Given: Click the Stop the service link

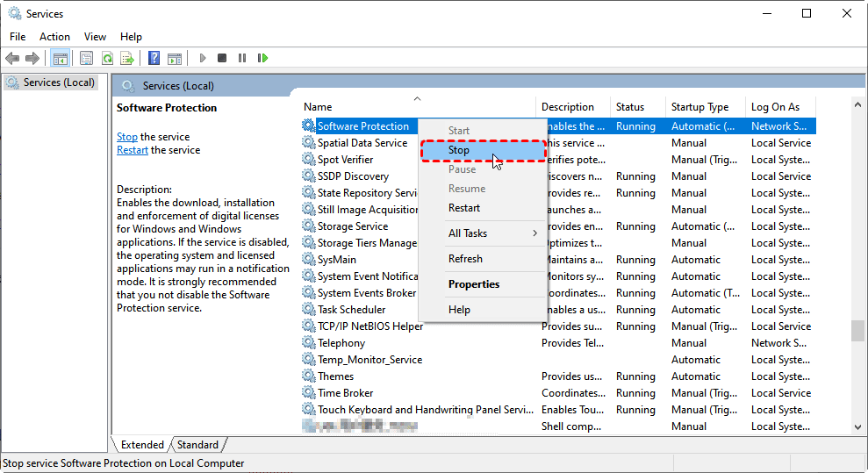Looking at the screenshot, I should pos(126,137).
